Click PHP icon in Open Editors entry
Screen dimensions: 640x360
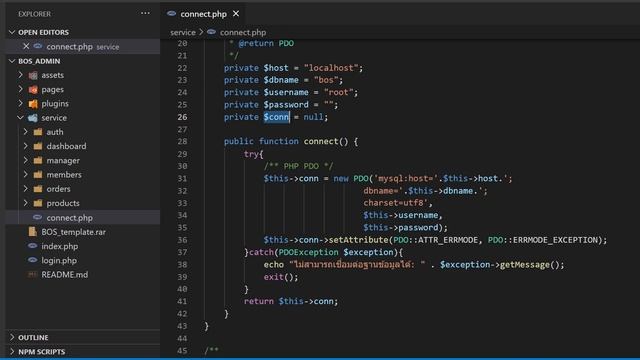click(38, 46)
